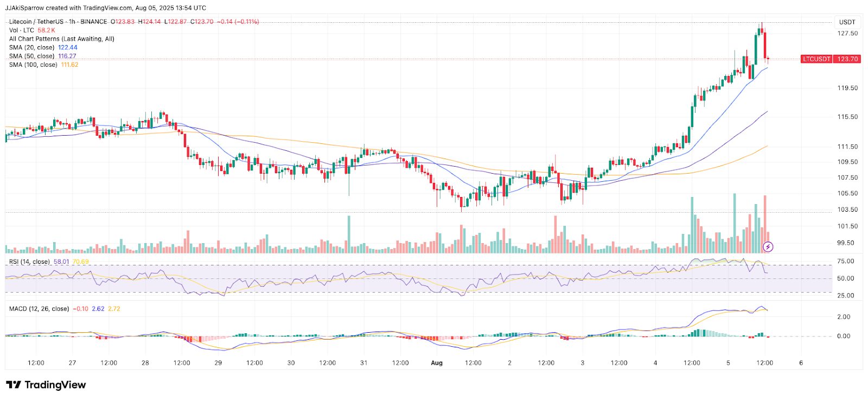Click the JJAkiSparrow created with TradingView.com text
868x400 pixels.
click(x=106, y=8)
